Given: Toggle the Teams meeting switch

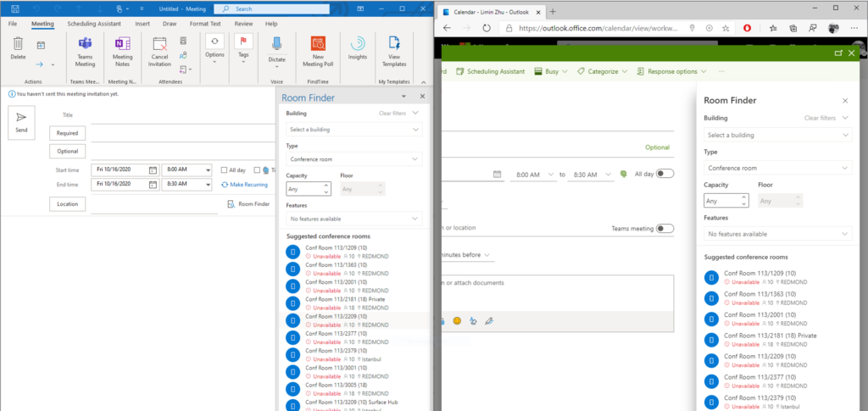Looking at the screenshot, I should coord(665,229).
